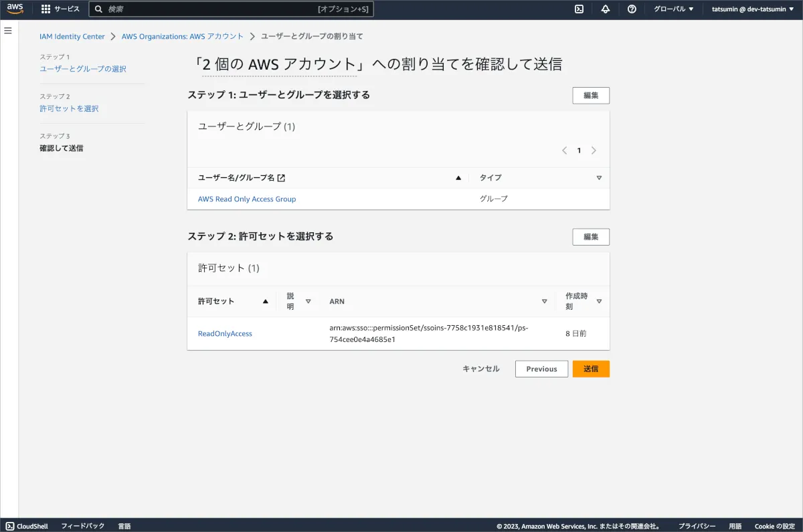Image resolution: width=803 pixels, height=532 pixels.
Task: Sort by タイプ column arrow
Action: (x=599, y=178)
